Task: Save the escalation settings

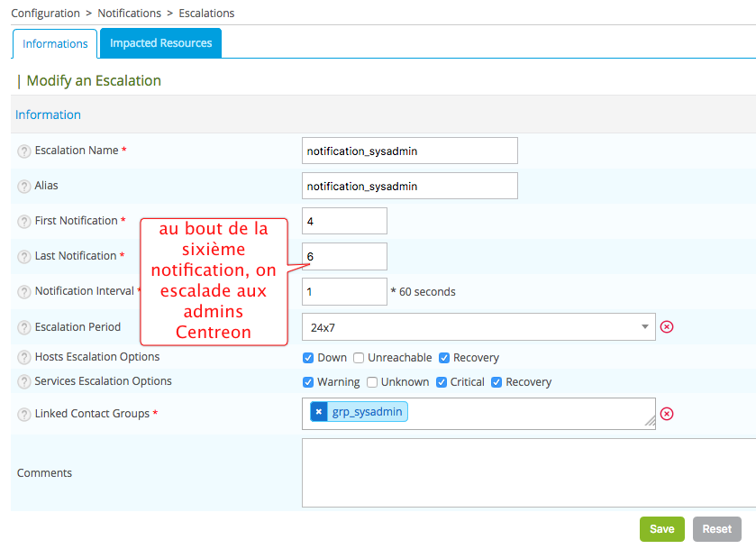Action: tap(661, 529)
